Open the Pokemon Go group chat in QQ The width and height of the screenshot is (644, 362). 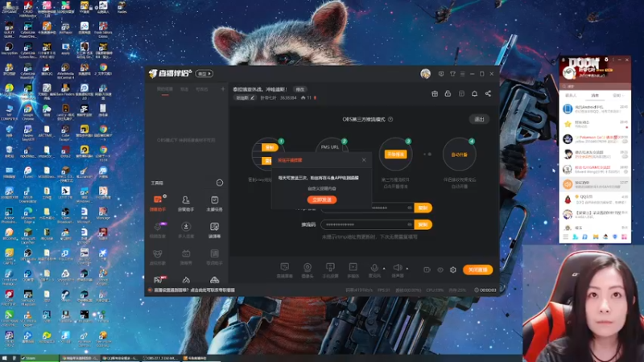(x=595, y=139)
